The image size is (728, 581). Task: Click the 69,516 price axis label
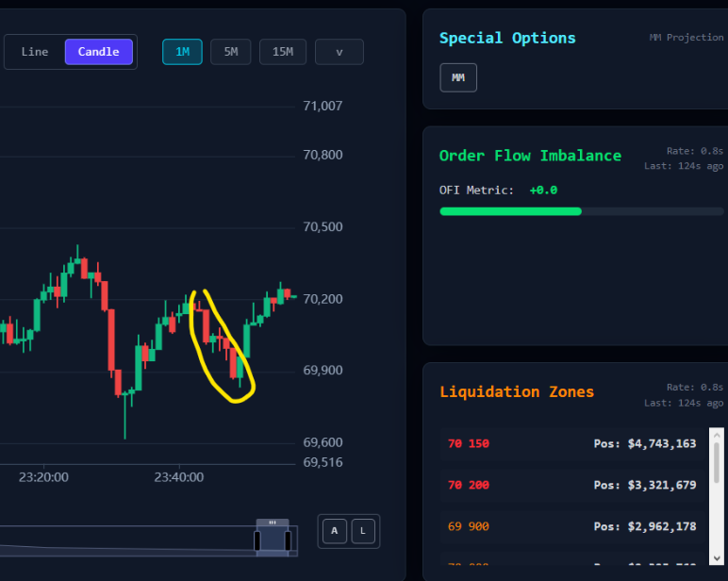coord(323,462)
